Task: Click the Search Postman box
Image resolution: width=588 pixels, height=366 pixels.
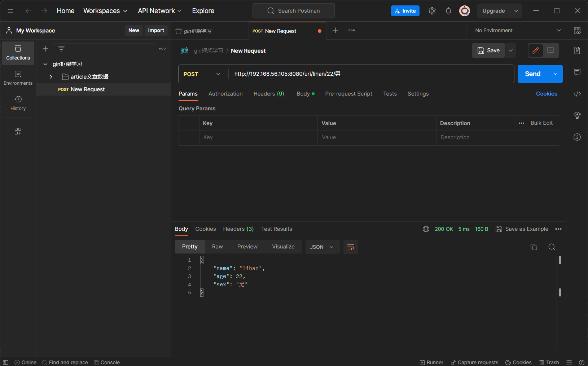Action: pyautogui.click(x=294, y=11)
